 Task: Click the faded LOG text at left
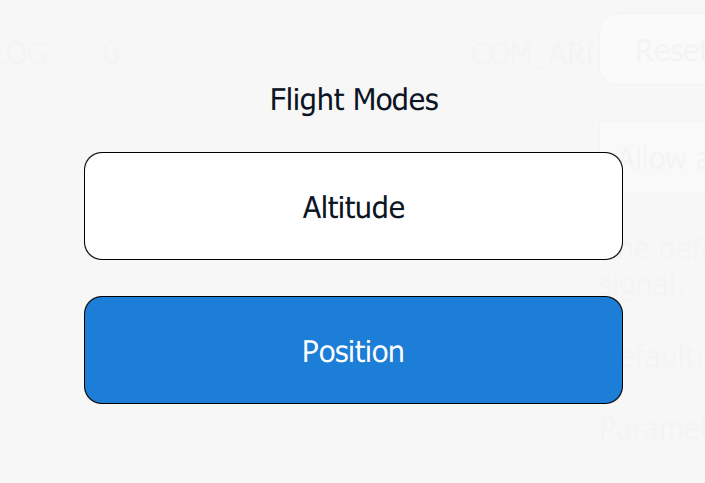click(x=23, y=54)
